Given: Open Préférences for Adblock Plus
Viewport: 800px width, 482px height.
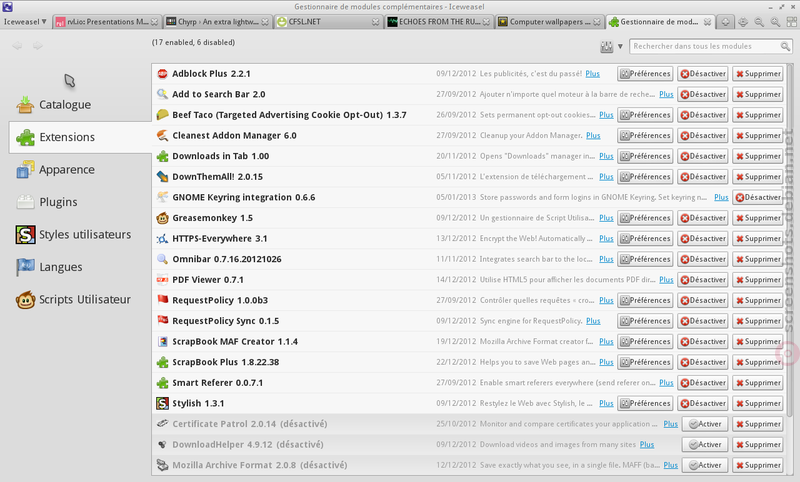Looking at the screenshot, I should [645, 74].
